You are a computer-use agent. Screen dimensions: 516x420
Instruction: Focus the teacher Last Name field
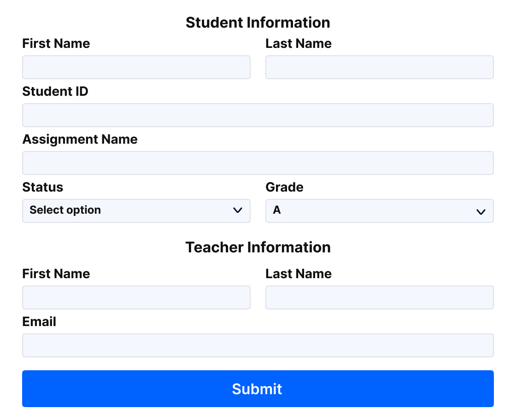click(x=380, y=297)
